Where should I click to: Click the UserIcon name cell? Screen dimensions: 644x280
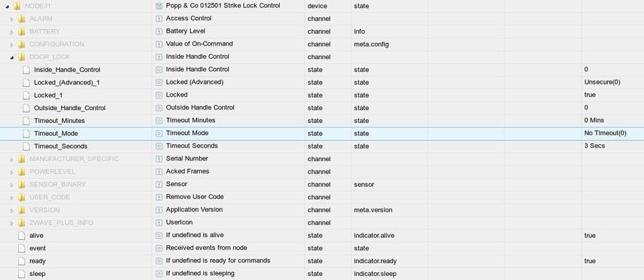179,222
